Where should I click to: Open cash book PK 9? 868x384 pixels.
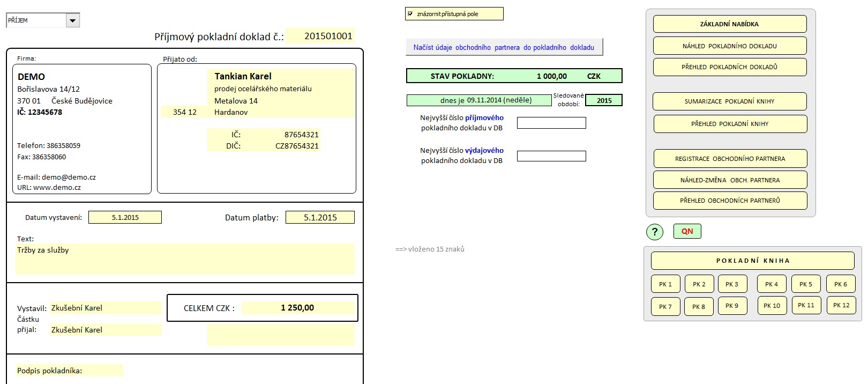click(732, 306)
